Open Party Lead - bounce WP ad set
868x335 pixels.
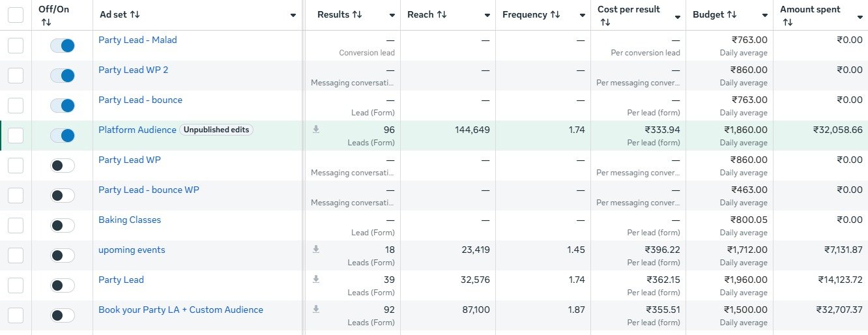tap(149, 190)
